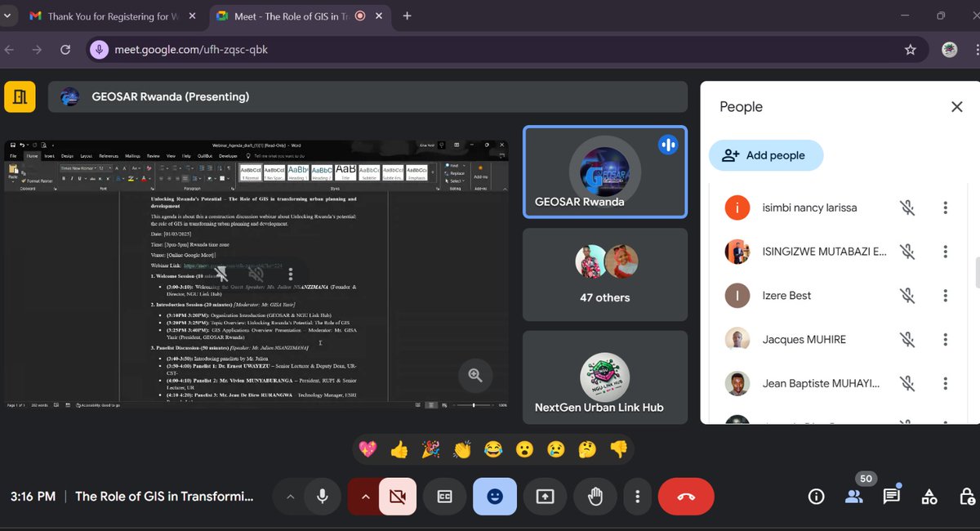Screen dimensions: 980x531
Task: Mute Jean Baptiste MUHAYI's microphone
Action: click(906, 383)
